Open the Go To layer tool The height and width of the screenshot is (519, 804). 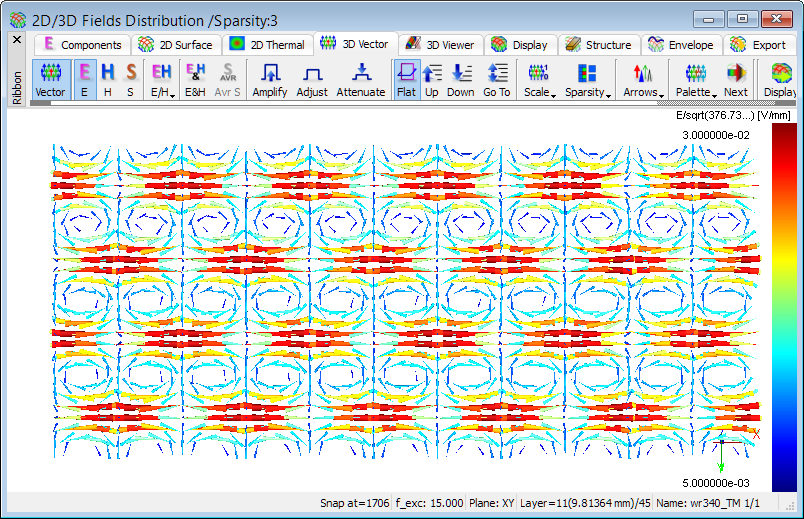(496, 79)
